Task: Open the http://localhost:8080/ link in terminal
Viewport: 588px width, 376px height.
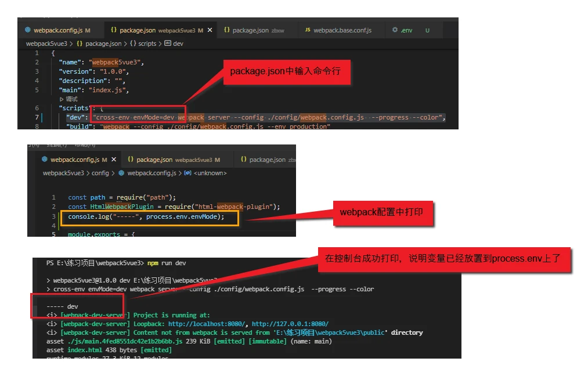Action: (207, 324)
